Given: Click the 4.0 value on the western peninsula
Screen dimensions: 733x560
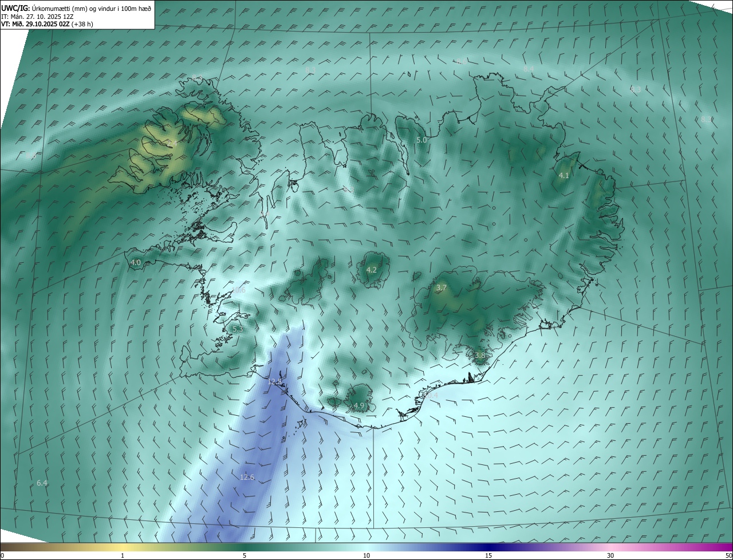Looking at the screenshot, I should pyautogui.click(x=136, y=262).
